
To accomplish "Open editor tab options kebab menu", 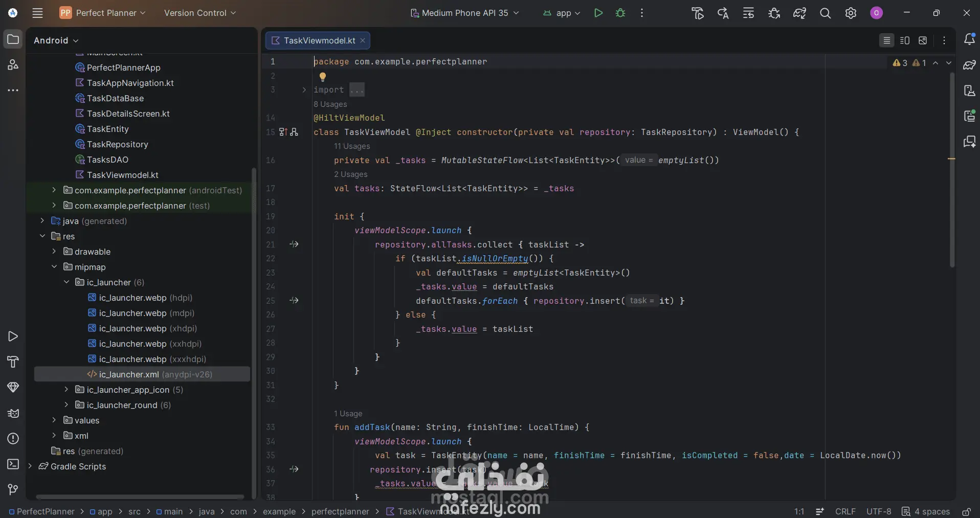I will point(944,40).
